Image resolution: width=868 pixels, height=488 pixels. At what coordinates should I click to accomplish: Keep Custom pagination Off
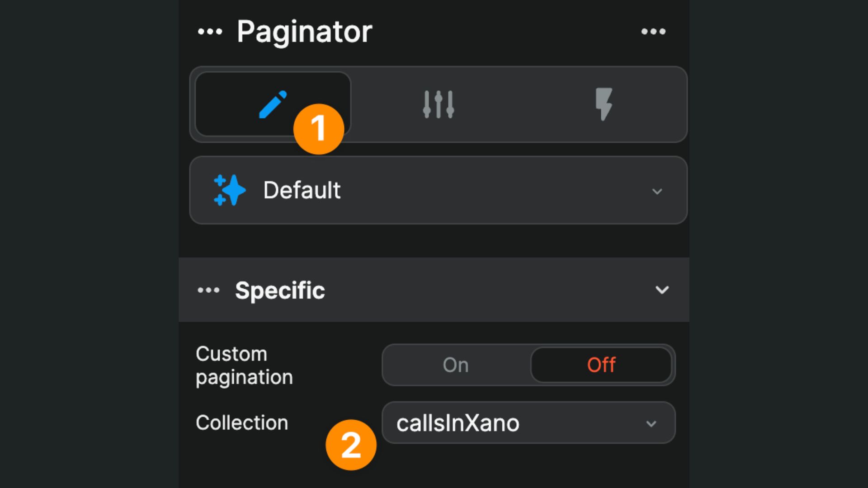coord(601,365)
